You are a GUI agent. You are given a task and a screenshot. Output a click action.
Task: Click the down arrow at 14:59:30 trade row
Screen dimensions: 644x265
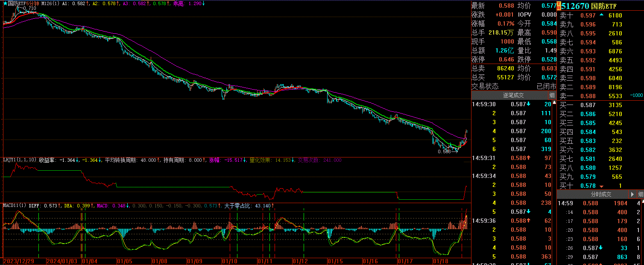pos(529,104)
